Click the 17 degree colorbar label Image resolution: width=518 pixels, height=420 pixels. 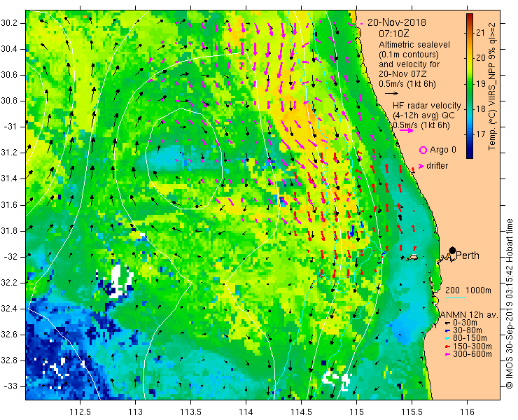481,134
